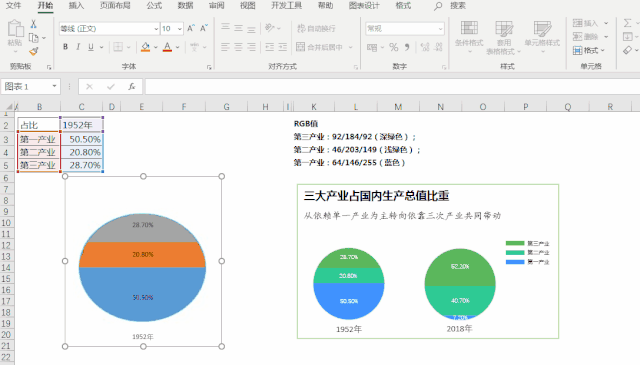Image resolution: width=640 pixels, height=365 pixels.
Task: Click the 格式 button in the cells group
Action: click(589, 51)
